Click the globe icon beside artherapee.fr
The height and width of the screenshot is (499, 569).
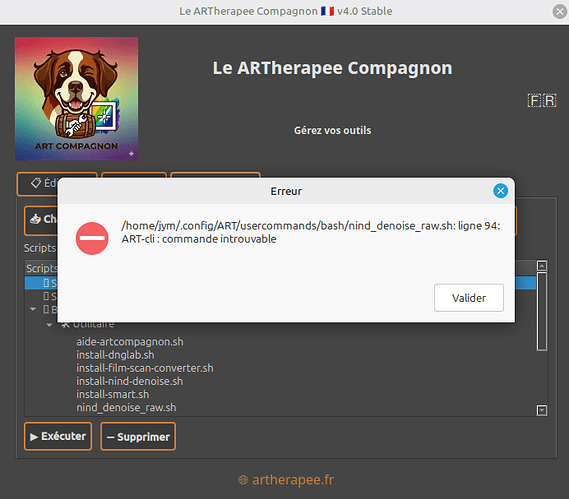[x=243, y=480]
